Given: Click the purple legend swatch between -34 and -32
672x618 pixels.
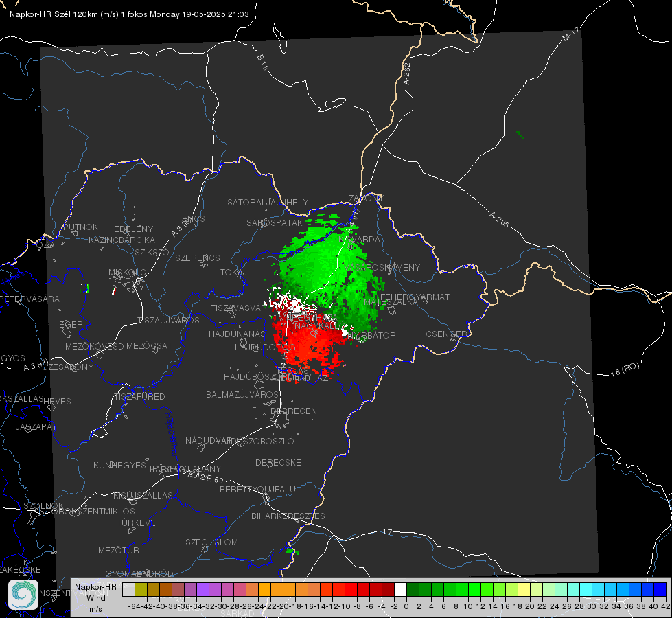Looking at the screenshot, I should click(x=202, y=589).
